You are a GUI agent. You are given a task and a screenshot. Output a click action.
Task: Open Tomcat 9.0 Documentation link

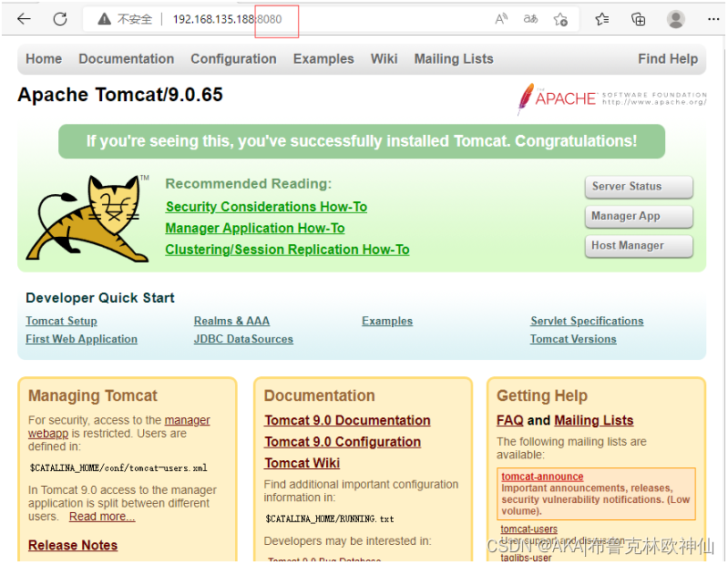click(347, 421)
